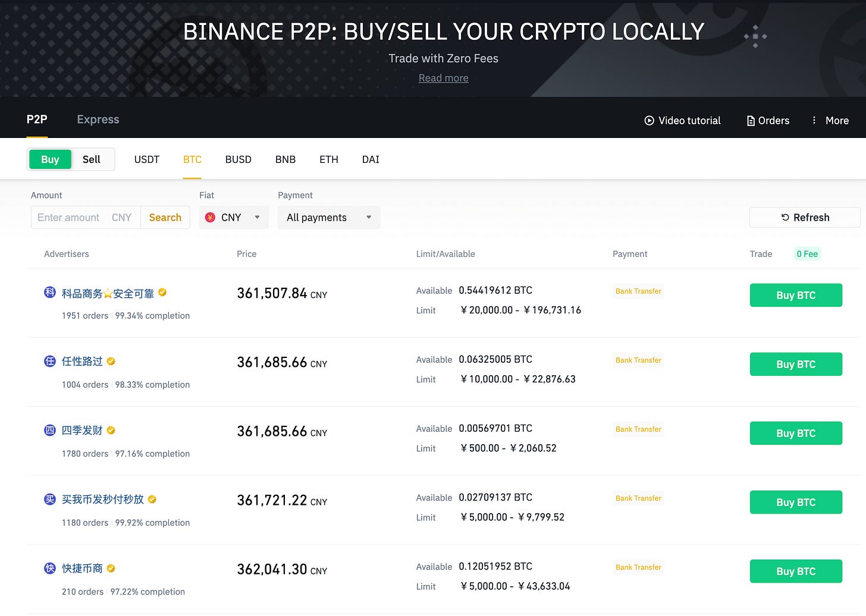This screenshot has width=866, height=616.
Task: Follow the Read more link
Action: coord(444,78)
